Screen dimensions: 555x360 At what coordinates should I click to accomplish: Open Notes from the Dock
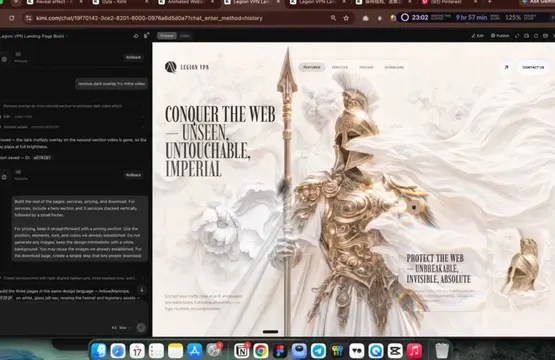pos(175,351)
